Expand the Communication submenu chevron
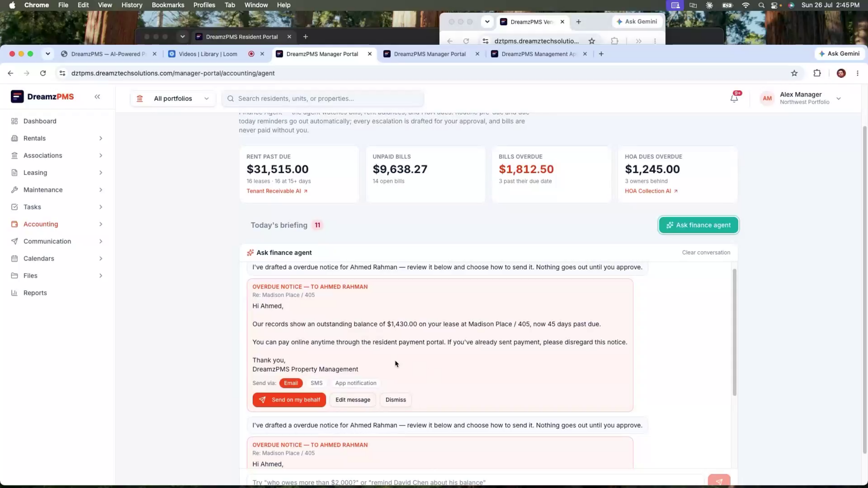 click(x=101, y=241)
